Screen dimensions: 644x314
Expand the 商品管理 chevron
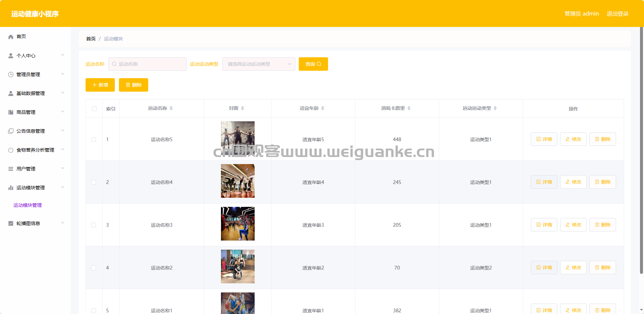click(x=63, y=112)
